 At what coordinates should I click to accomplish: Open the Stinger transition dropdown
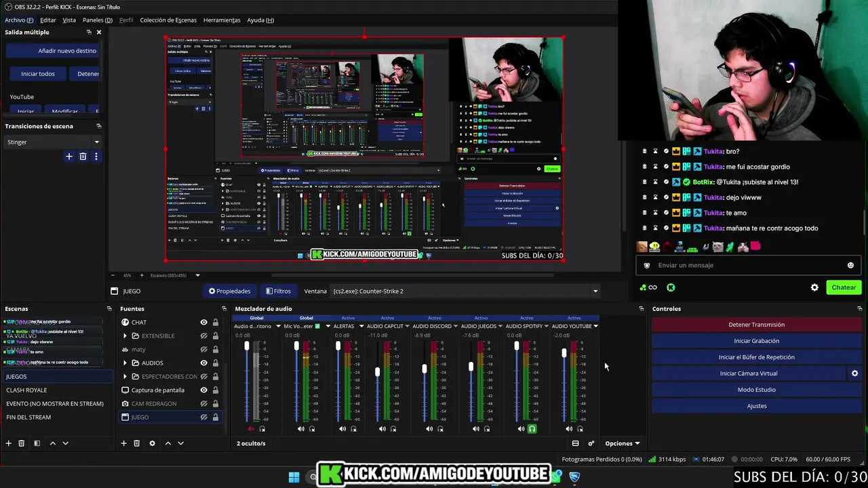pos(53,142)
